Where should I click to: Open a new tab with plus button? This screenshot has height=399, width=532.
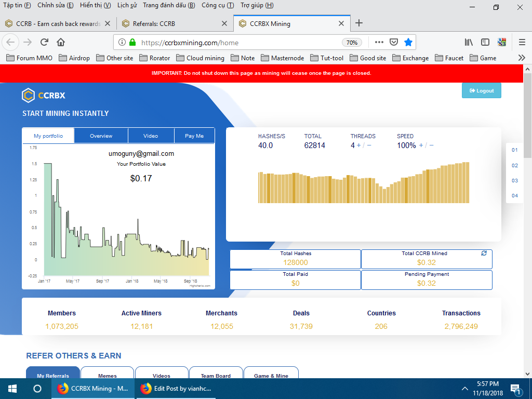click(x=358, y=23)
